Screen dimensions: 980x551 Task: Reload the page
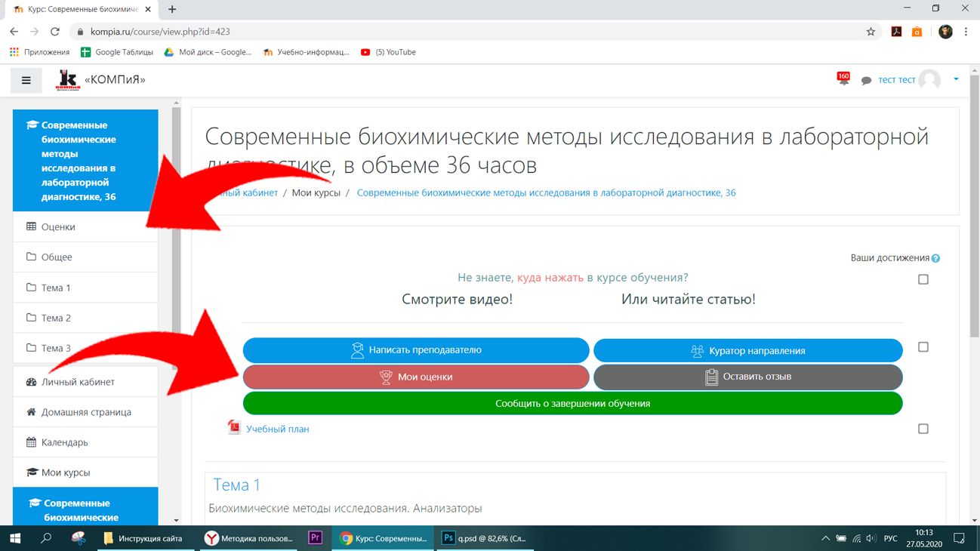[55, 32]
